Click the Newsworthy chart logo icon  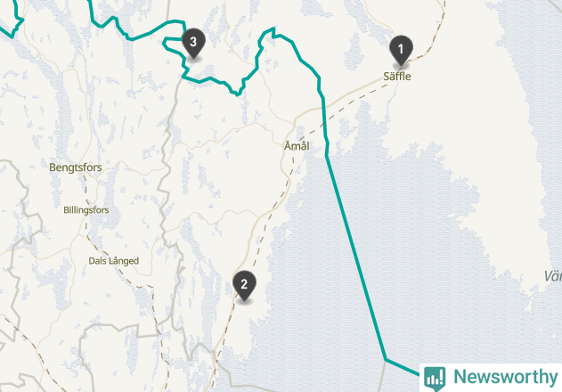(x=435, y=378)
